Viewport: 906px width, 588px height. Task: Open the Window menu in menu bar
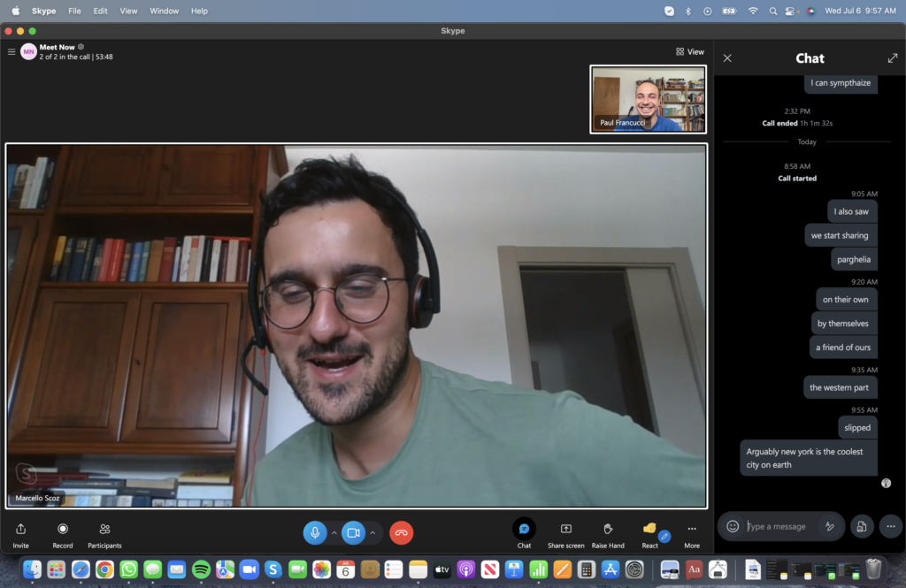point(164,11)
